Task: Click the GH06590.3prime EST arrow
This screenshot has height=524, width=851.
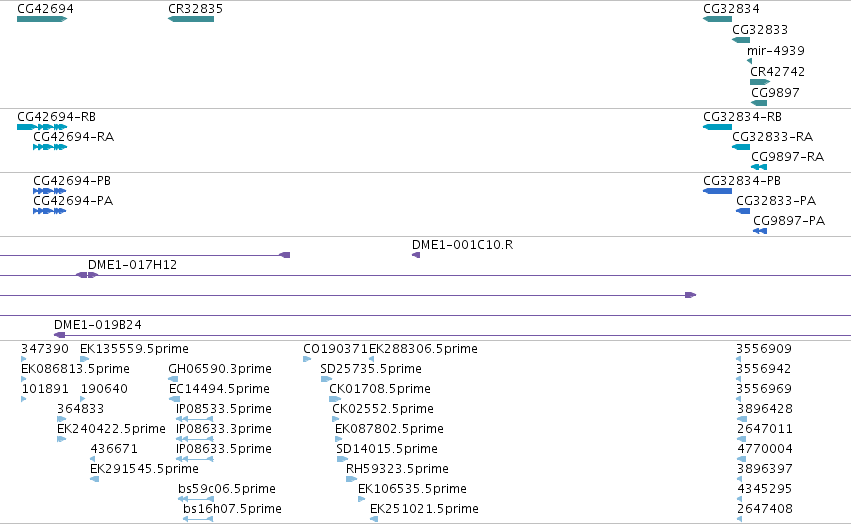Action: tap(173, 379)
